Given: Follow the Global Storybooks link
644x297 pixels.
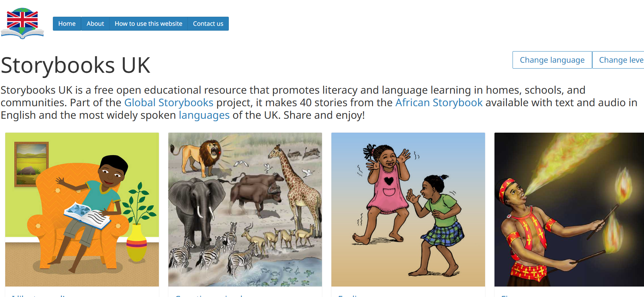Looking at the screenshot, I should click(169, 103).
